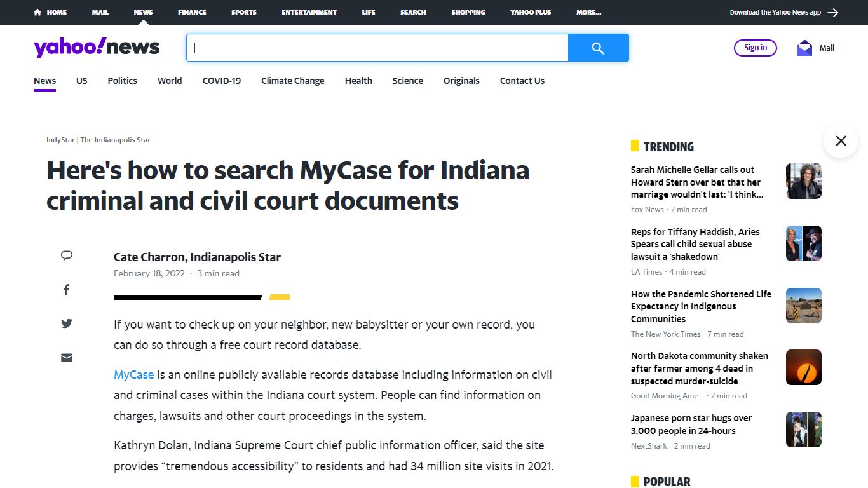Select NEWS in the top bar
This screenshot has width=868, height=488.
pos(143,12)
